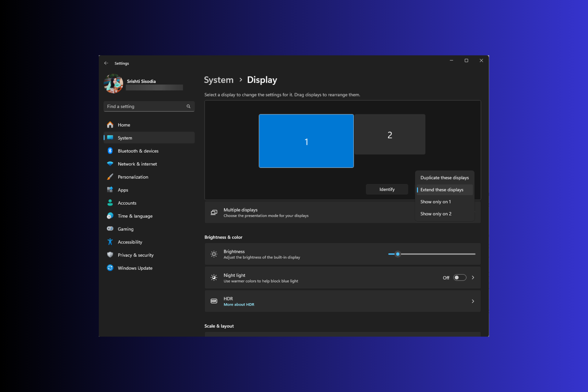Click the Home sidebar icon
This screenshot has height=392, width=588.
point(110,125)
